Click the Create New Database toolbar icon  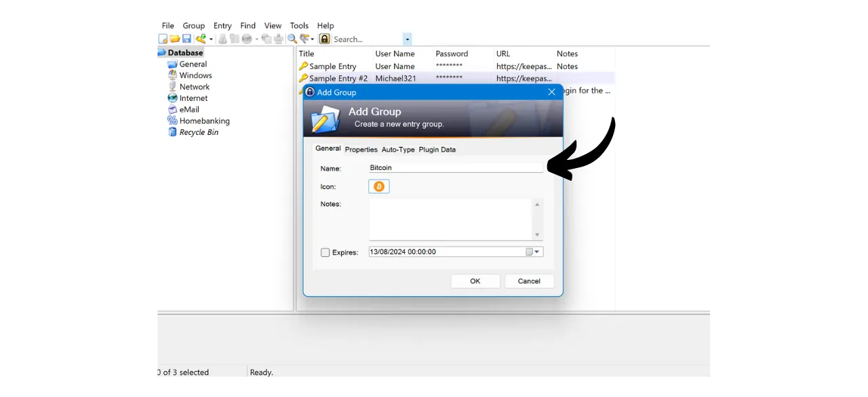(x=163, y=39)
